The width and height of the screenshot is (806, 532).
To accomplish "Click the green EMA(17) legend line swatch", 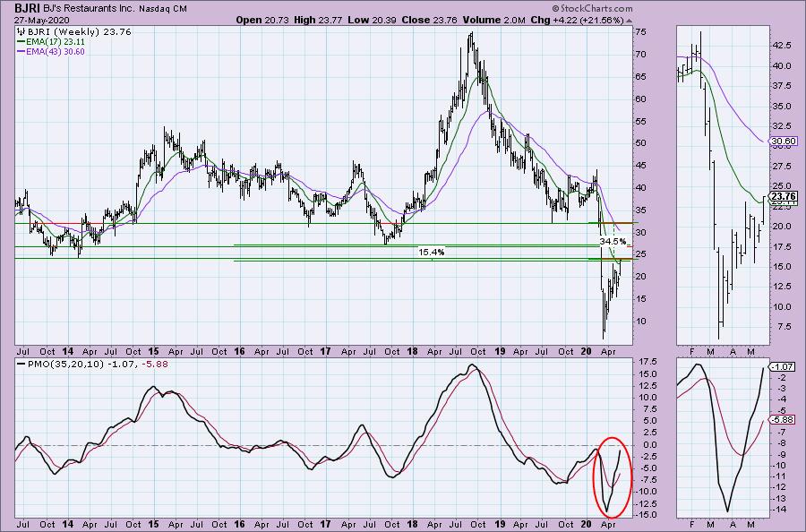I will coord(21,41).
